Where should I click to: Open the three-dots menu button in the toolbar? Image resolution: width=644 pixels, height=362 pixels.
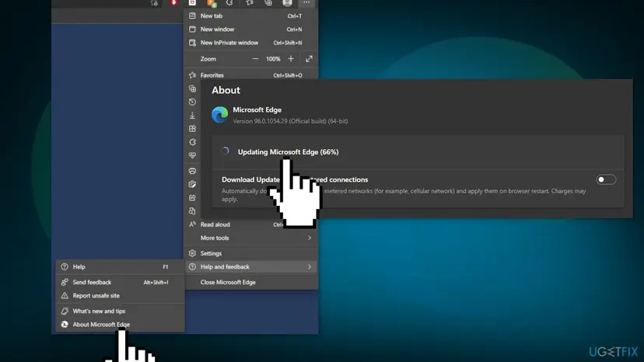click(x=306, y=2)
